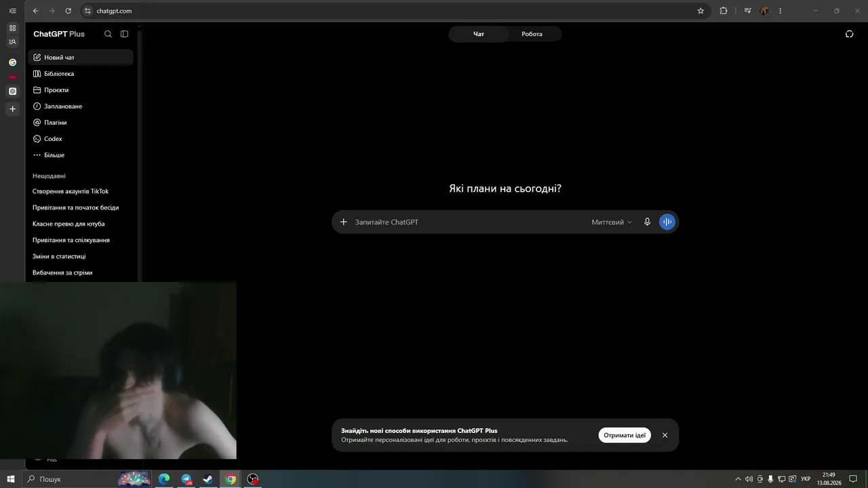Open the Windows notification center
The height and width of the screenshot is (488, 868).
853,479
